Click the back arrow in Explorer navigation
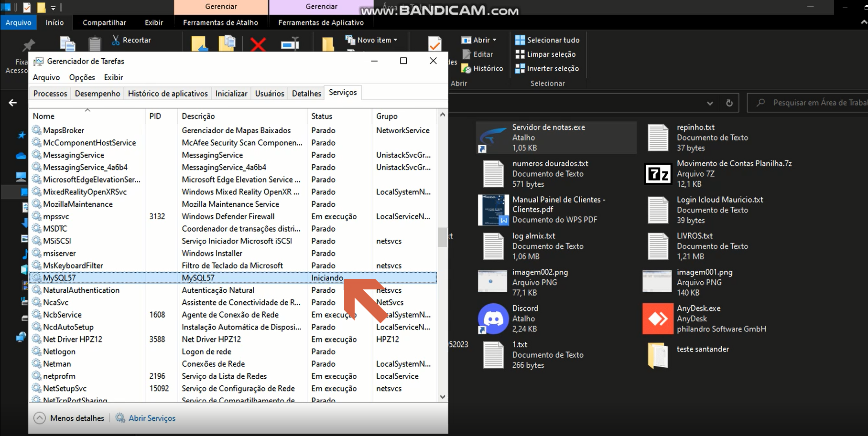This screenshot has width=868, height=436. point(13,103)
